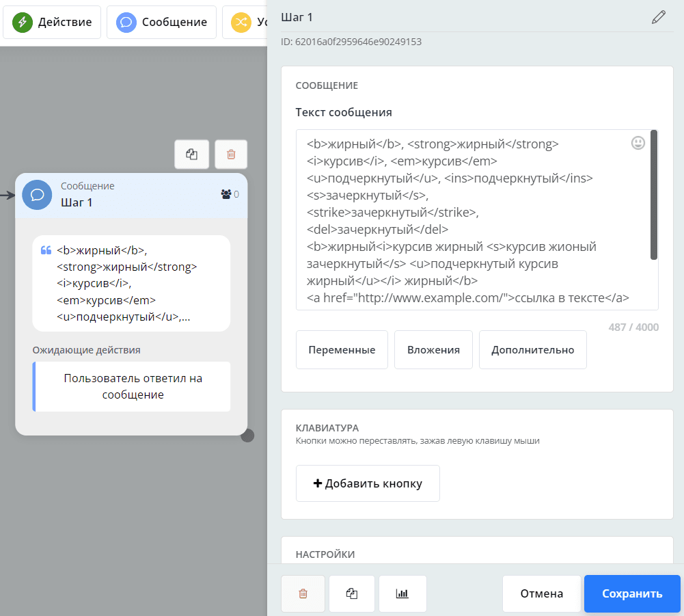The height and width of the screenshot is (616, 684).
Task: Click the duplicate icon above the step card
Action: point(192,155)
